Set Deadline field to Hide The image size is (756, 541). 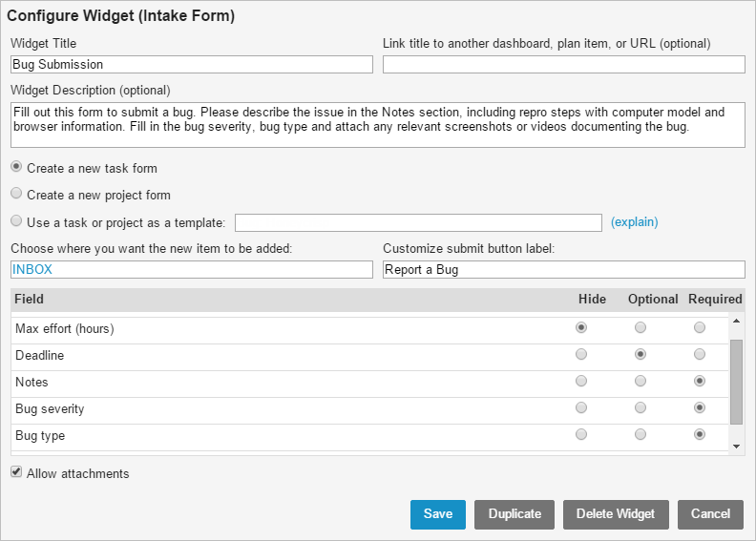point(581,354)
